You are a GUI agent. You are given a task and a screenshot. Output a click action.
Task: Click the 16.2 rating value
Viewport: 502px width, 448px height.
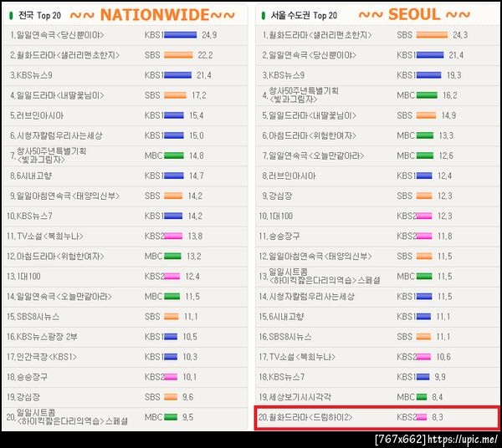click(450, 95)
